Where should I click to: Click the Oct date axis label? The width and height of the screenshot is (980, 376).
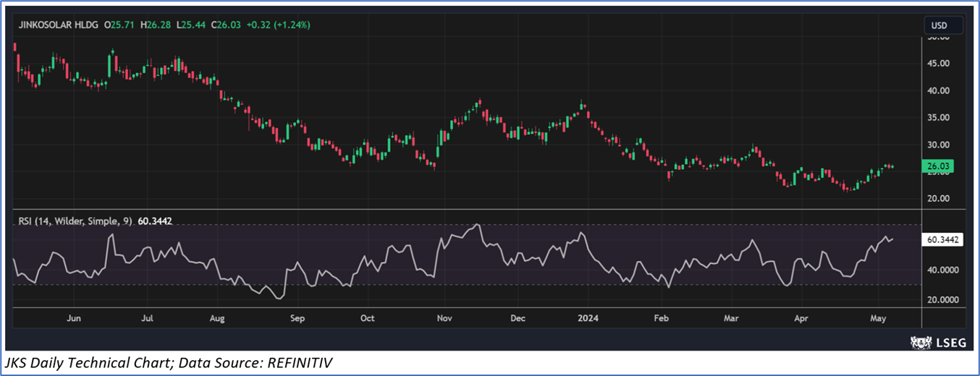pos(367,317)
